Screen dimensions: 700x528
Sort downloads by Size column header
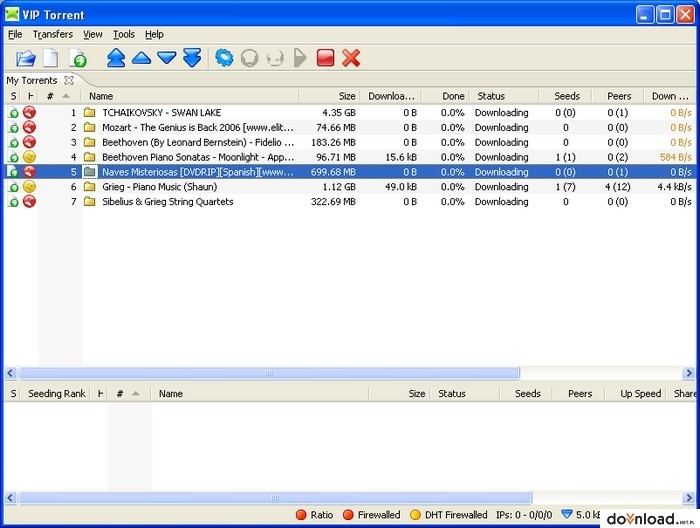329,96
